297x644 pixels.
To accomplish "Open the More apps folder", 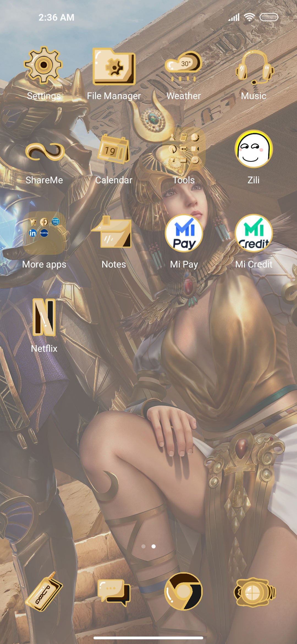I will pos(44,233).
